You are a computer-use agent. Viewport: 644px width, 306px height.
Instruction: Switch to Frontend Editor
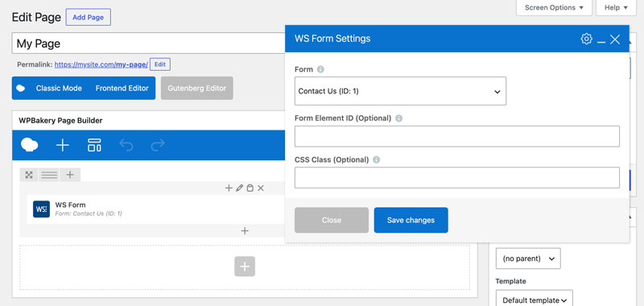(122, 89)
